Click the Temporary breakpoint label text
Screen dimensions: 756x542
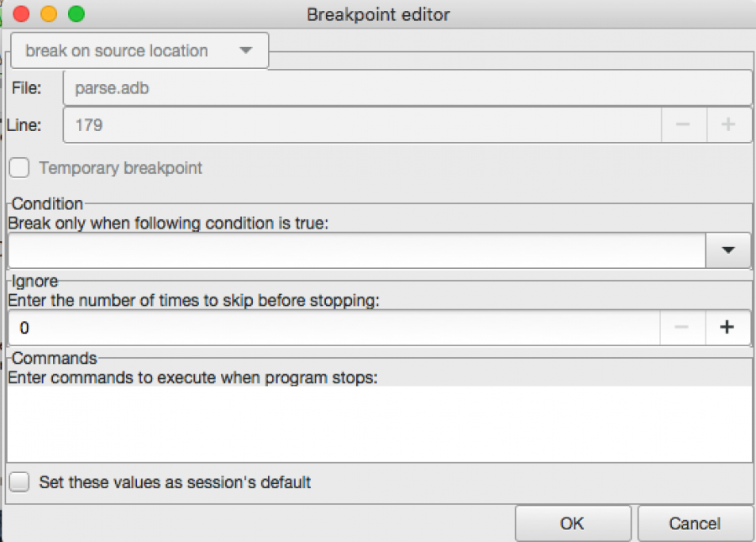(x=120, y=168)
